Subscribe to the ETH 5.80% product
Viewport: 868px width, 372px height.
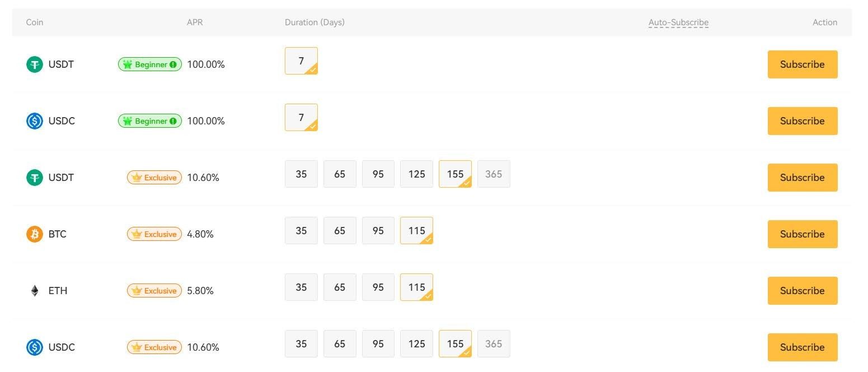(802, 291)
